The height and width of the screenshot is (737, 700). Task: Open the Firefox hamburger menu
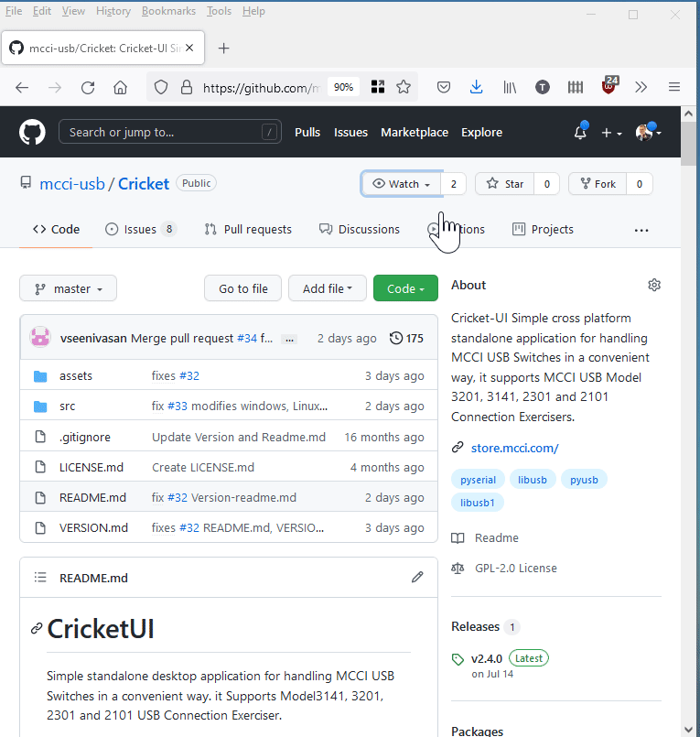click(674, 87)
